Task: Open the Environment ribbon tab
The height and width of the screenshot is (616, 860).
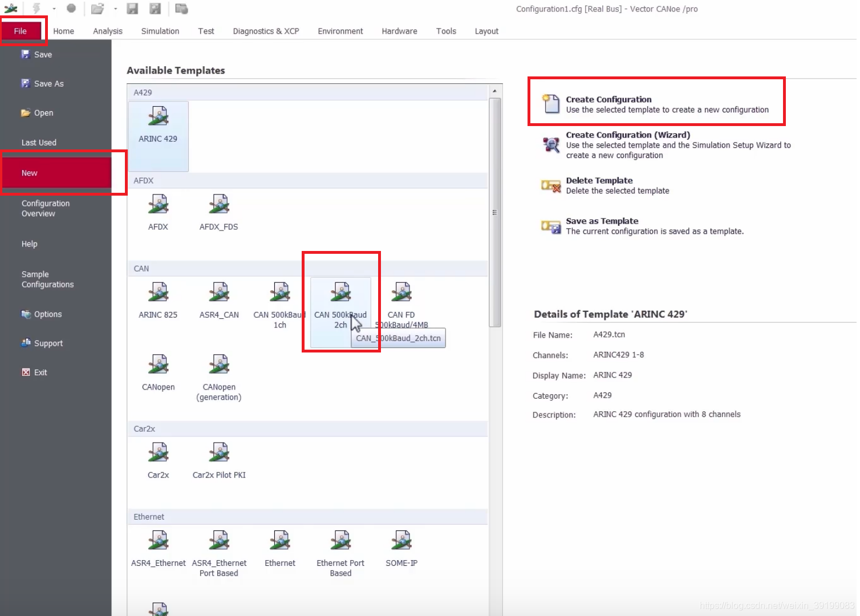Action: coord(340,31)
